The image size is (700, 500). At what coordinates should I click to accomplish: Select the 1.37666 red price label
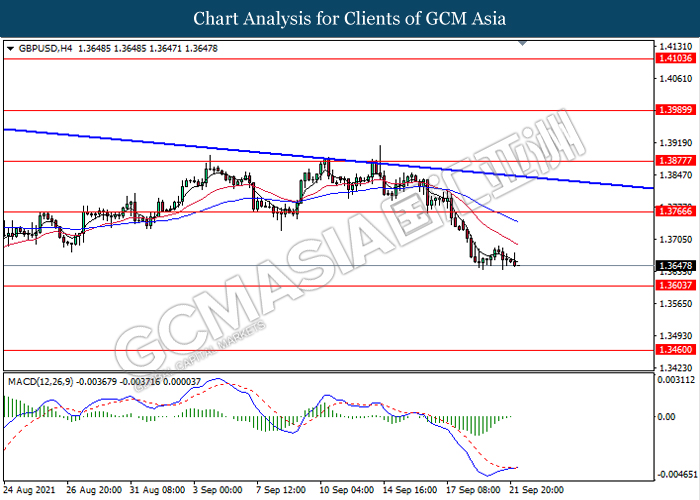[675, 211]
